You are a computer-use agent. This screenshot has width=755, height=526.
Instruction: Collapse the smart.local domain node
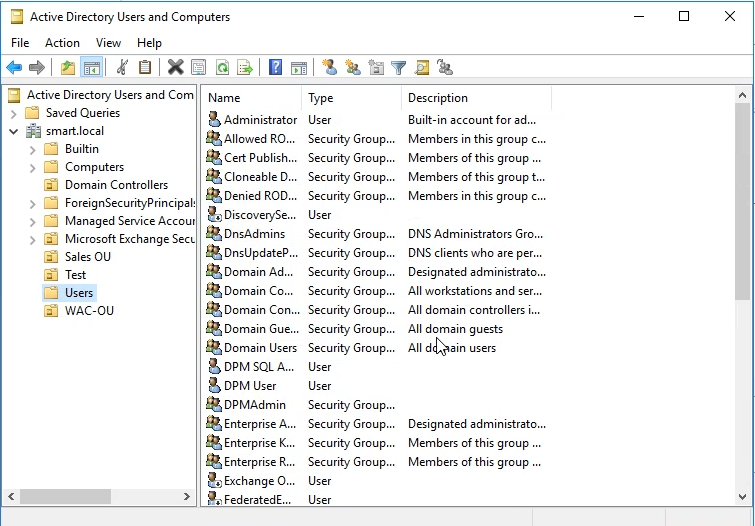click(x=13, y=131)
